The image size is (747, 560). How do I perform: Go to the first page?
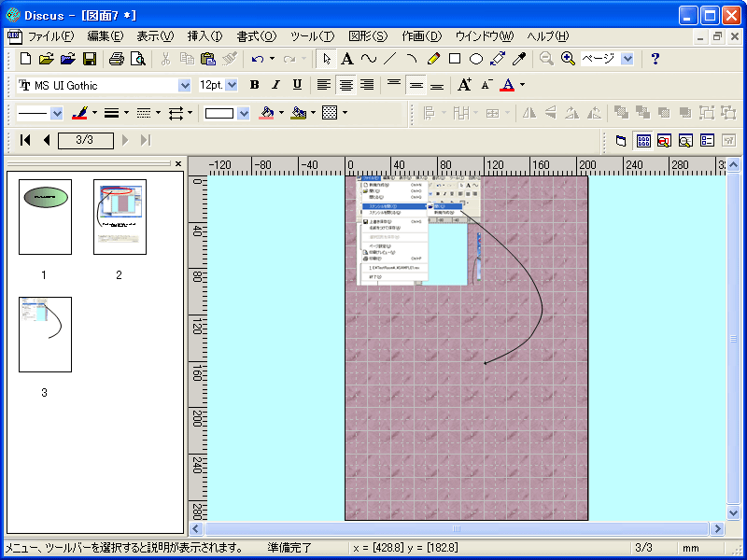[x=25, y=141]
